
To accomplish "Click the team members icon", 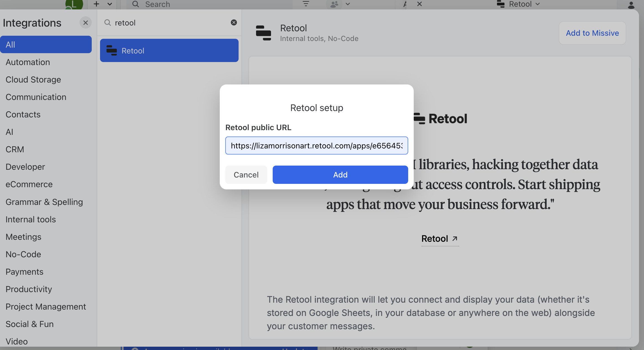I will 334,4.
